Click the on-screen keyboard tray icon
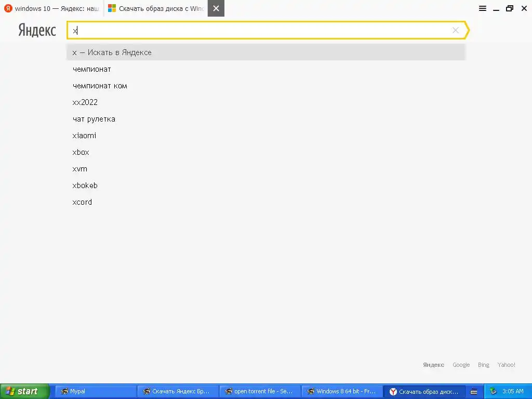Screen dimensions: 532x399 474,392
